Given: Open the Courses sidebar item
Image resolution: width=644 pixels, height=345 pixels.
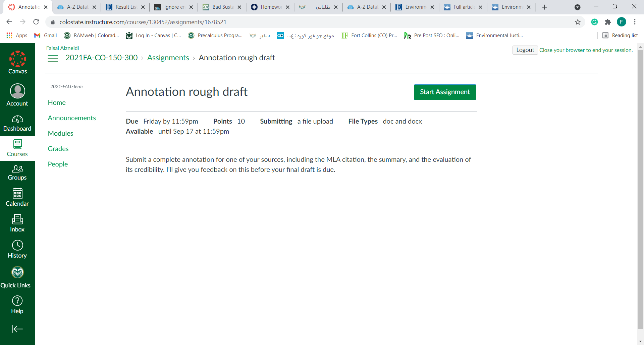Looking at the screenshot, I should 17,148.
